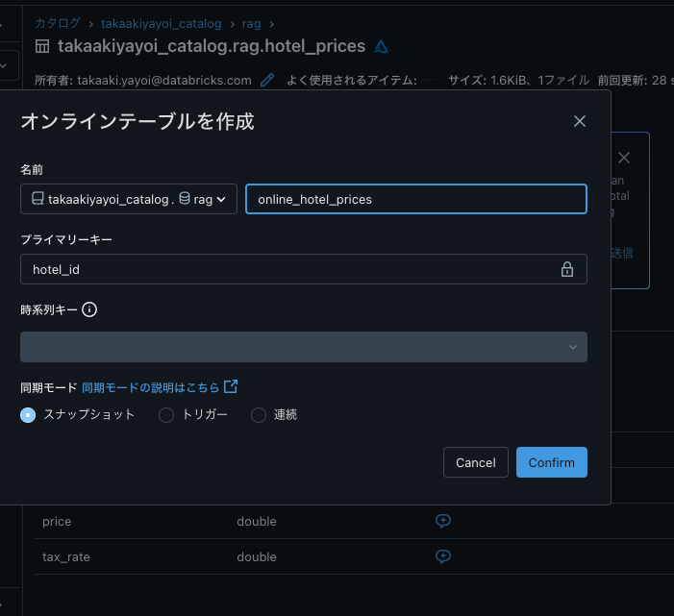
Task: Click the hotel_id primary key field
Action: pyautogui.click(x=304, y=269)
